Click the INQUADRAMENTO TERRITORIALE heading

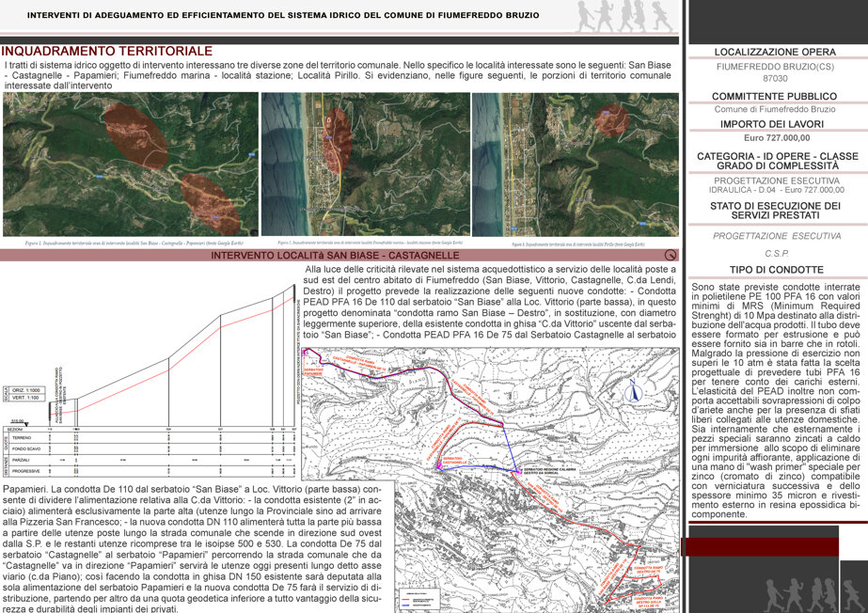tap(107, 51)
